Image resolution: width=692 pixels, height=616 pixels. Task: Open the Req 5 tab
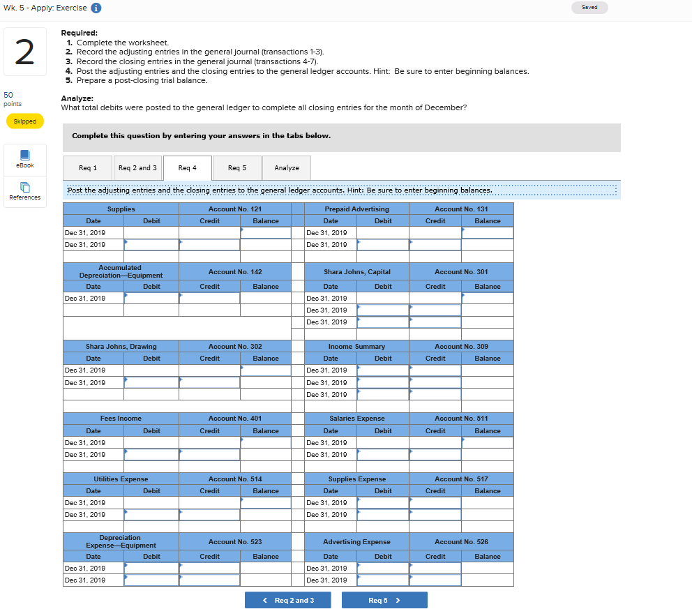click(x=237, y=167)
